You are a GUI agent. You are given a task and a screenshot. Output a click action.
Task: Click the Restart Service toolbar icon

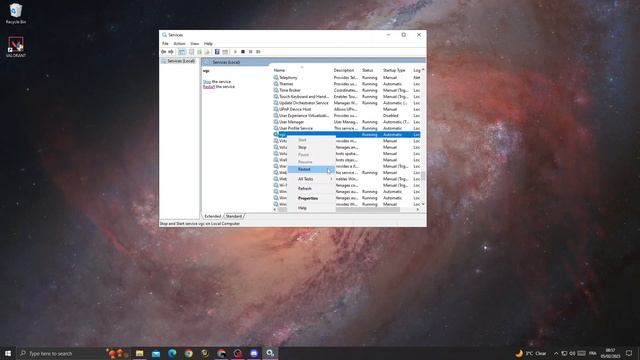[258, 52]
